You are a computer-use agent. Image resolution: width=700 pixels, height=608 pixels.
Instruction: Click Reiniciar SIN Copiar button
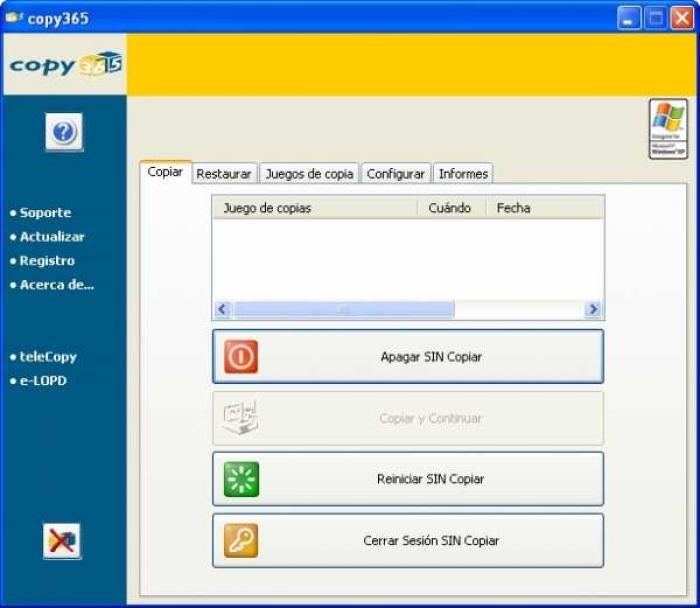[x=408, y=479]
